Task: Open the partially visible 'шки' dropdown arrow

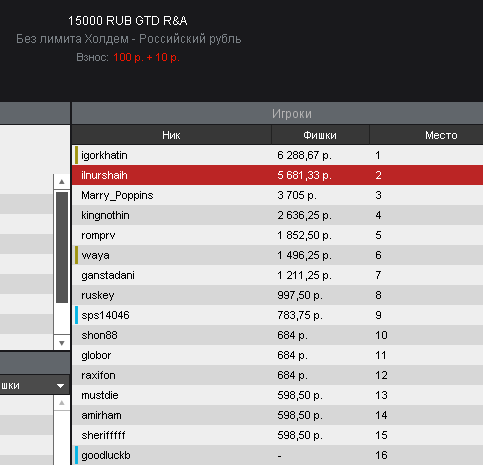Action: pos(60,386)
